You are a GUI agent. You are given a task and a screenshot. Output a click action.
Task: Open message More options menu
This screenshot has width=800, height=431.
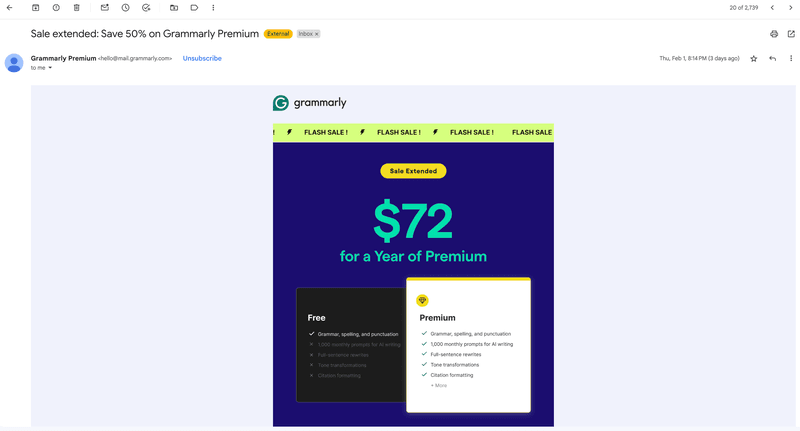pyautogui.click(x=790, y=59)
